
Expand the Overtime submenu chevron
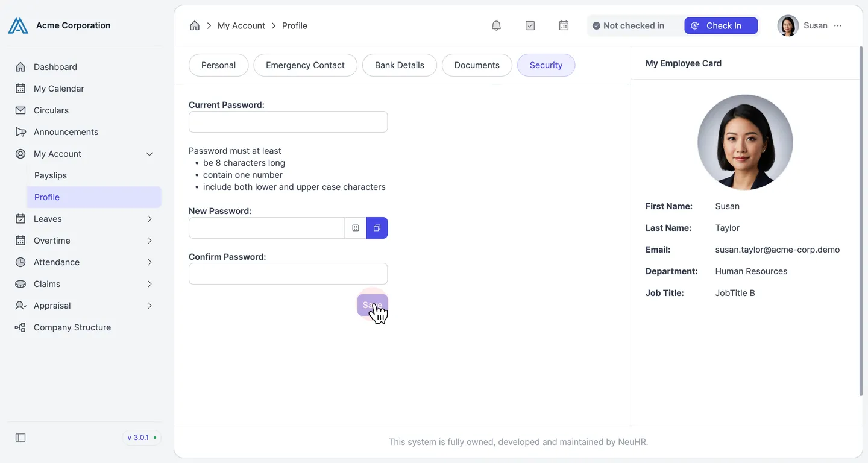149,241
